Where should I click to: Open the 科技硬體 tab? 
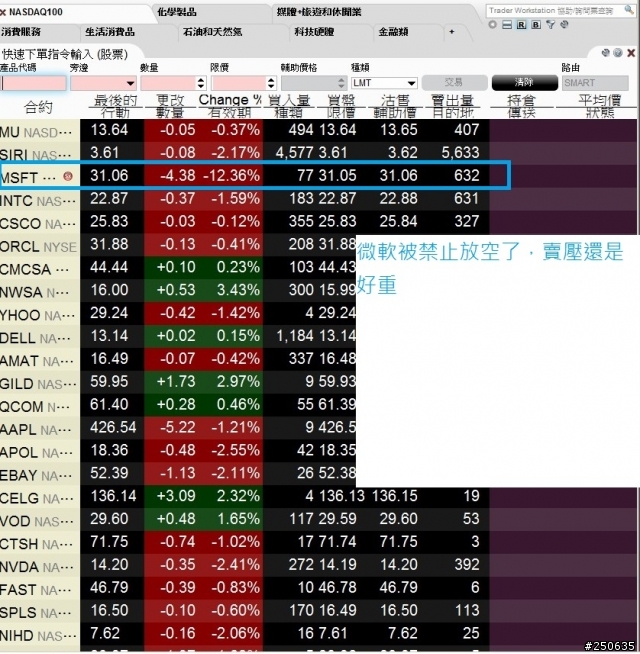pyautogui.click(x=314, y=32)
